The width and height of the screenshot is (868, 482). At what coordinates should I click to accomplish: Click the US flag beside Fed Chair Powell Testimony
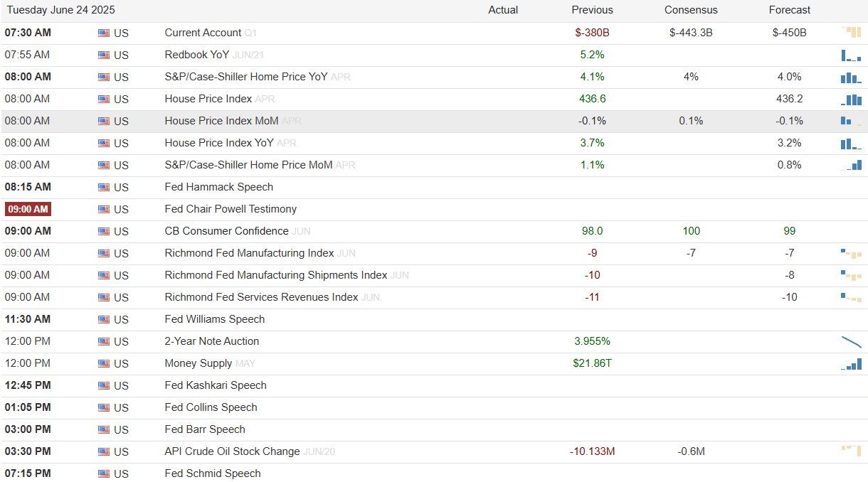tap(104, 209)
